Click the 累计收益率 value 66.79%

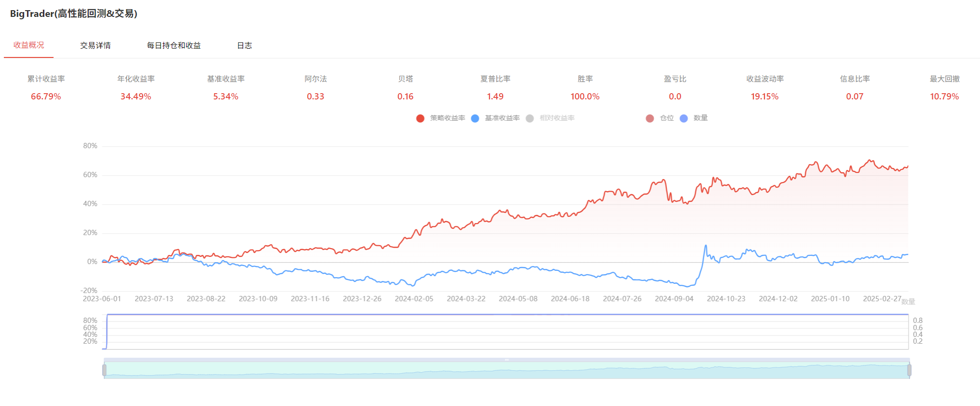[x=46, y=97]
